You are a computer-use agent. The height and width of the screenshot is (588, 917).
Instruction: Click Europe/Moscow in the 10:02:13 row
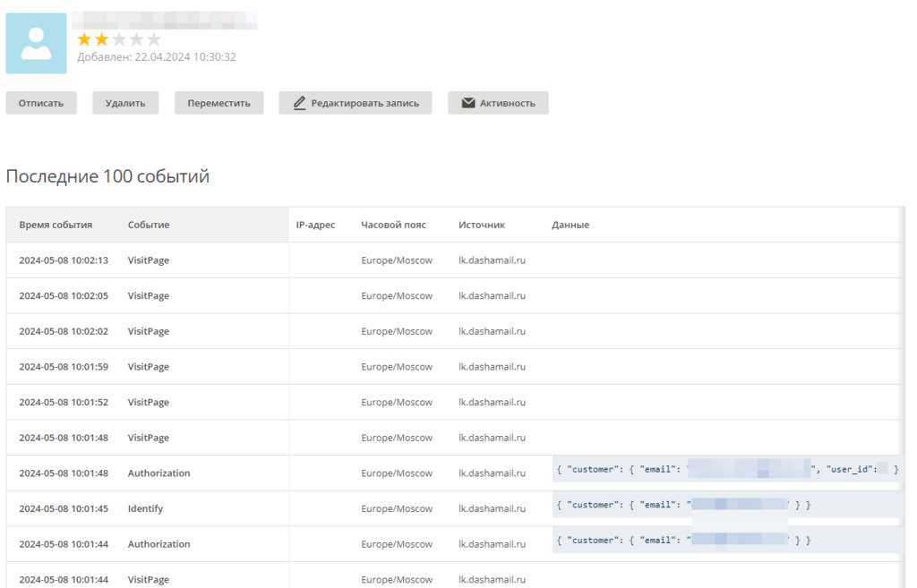click(x=397, y=260)
